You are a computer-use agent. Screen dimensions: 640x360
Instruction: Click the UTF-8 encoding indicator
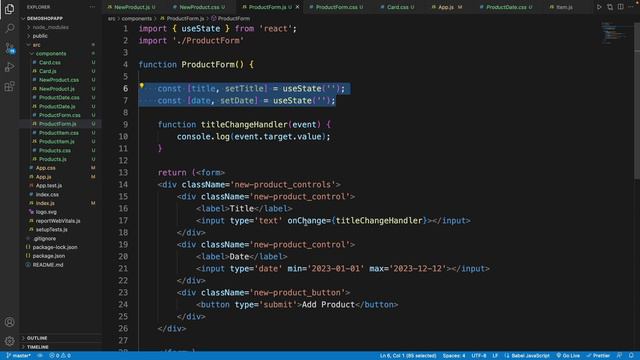[x=479, y=356]
